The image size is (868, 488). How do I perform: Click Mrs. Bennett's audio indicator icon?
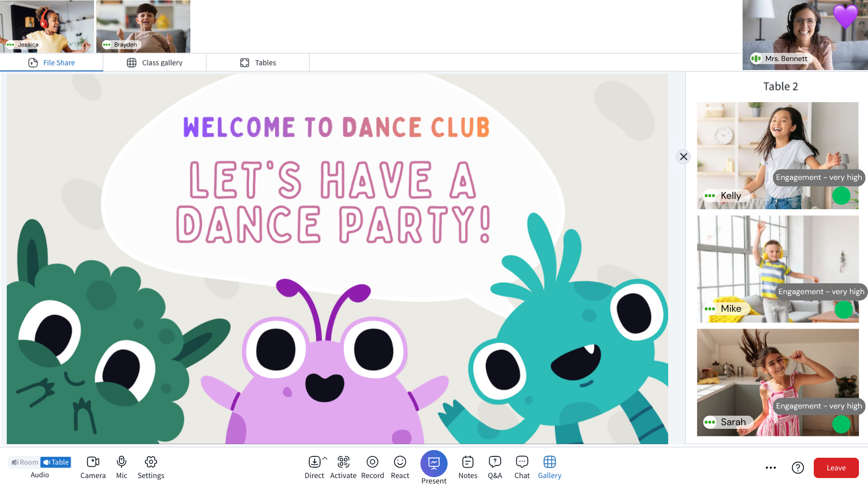(x=756, y=58)
